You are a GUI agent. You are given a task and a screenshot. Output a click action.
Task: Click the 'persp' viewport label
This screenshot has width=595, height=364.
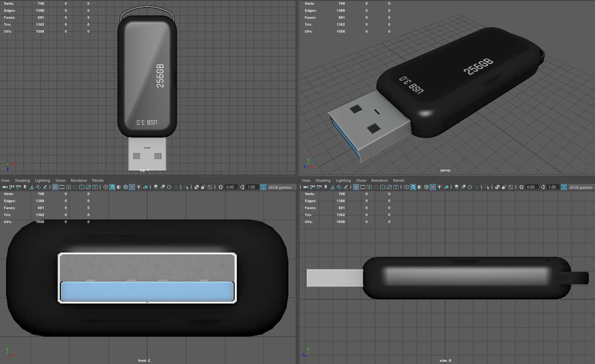click(x=445, y=170)
